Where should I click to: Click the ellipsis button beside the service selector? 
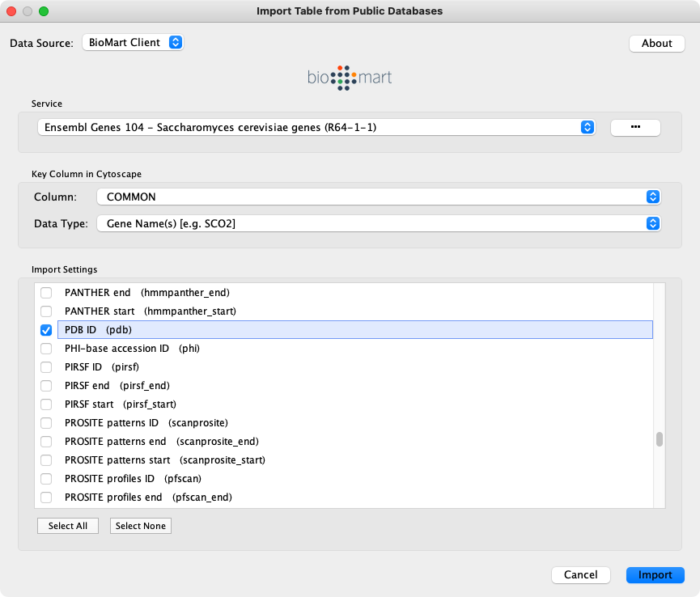635,128
